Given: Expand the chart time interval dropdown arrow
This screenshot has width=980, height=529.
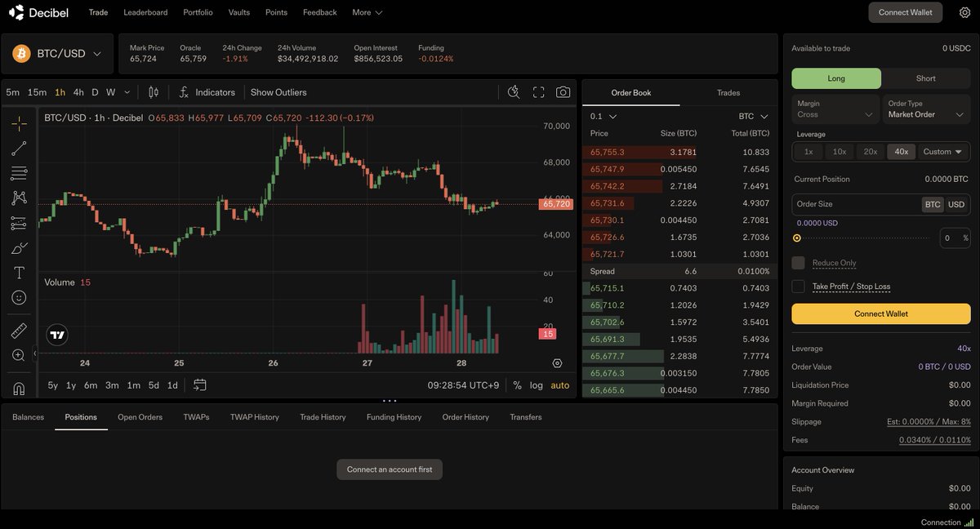Looking at the screenshot, I should tap(127, 92).
